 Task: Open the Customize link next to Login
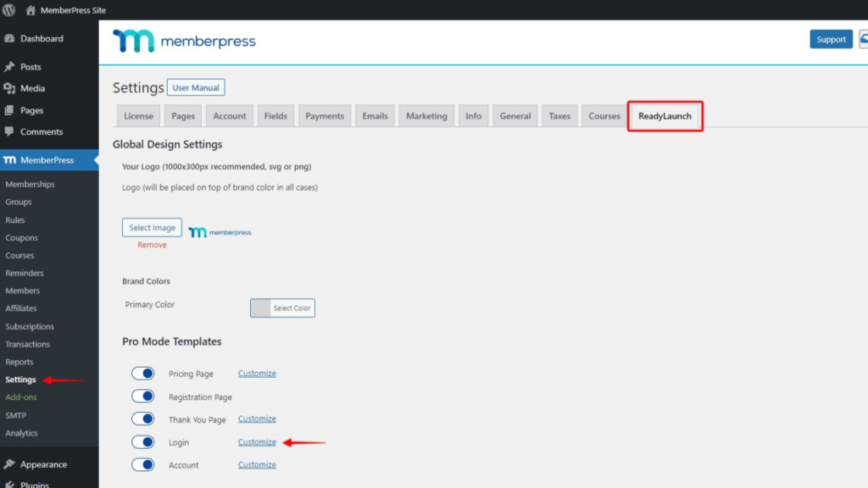tap(257, 441)
